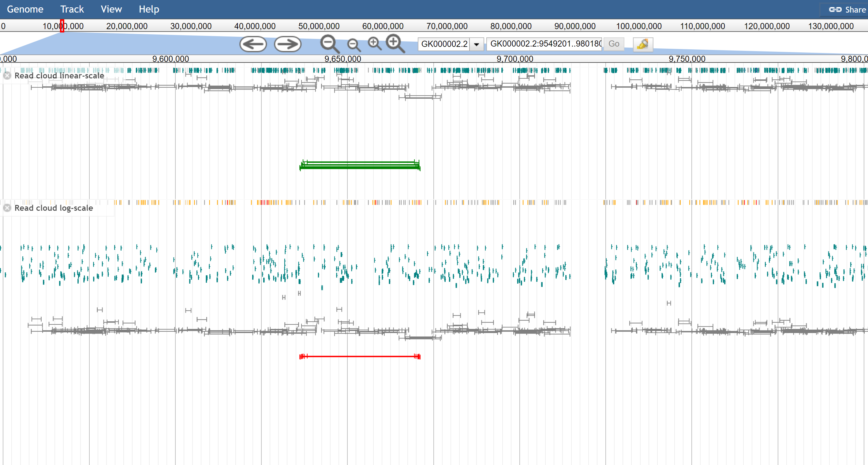Click the Read cloud linear-scale track label
Screen dimensions: 868x465
coord(59,76)
